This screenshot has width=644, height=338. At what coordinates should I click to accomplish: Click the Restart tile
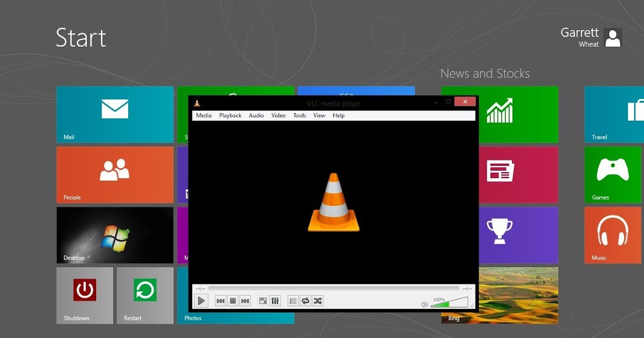(145, 296)
